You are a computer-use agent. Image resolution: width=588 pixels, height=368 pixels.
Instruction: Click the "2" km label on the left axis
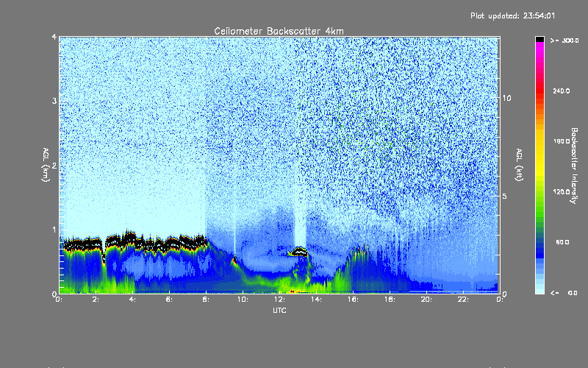pos(54,165)
